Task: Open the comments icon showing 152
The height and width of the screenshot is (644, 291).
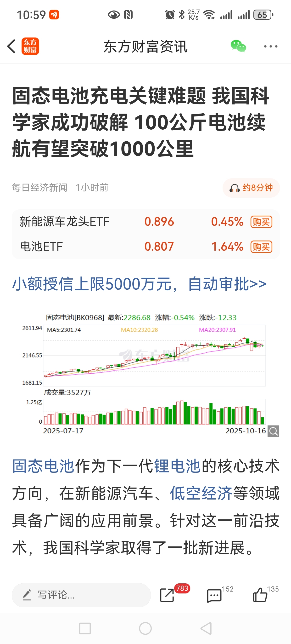Action: [214, 596]
